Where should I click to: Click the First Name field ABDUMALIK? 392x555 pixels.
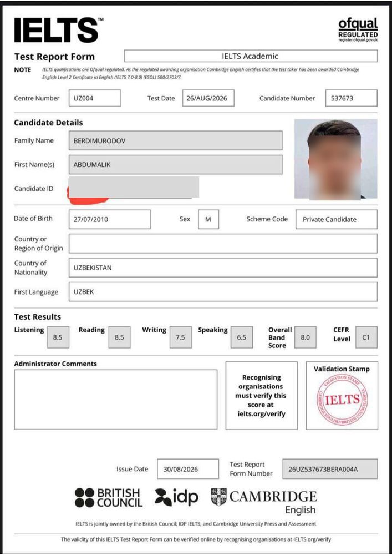(176, 165)
